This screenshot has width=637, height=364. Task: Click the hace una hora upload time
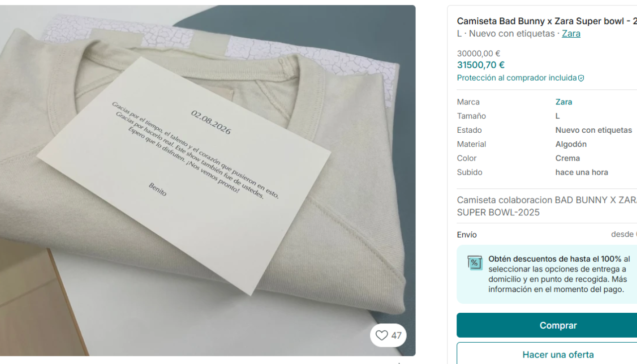pyautogui.click(x=581, y=172)
